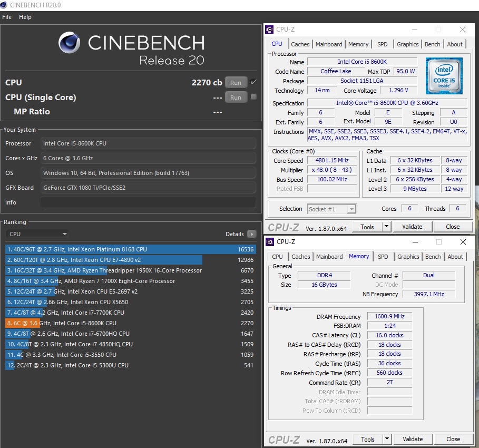Open the File menu in Cinebench
479x448 pixels.
[7, 17]
